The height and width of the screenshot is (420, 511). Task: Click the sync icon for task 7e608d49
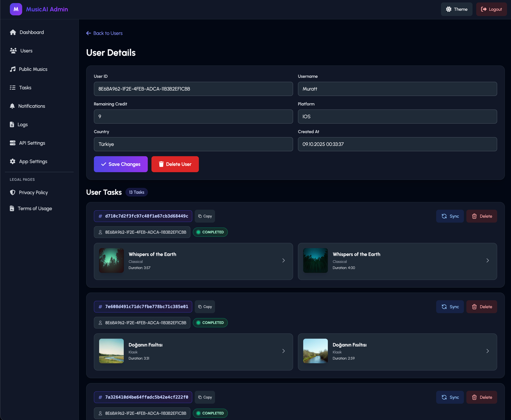click(x=444, y=307)
